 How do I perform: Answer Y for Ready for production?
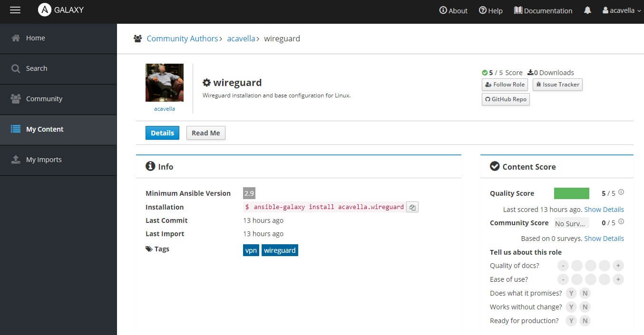(x=571, y=321)
